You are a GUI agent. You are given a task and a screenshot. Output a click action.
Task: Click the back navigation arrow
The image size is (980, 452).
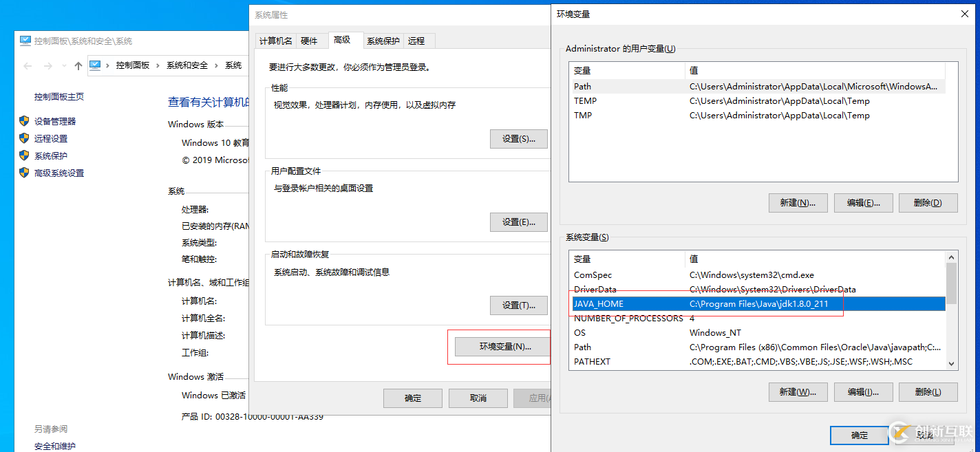pyautogui.click(x=27, y=65)
